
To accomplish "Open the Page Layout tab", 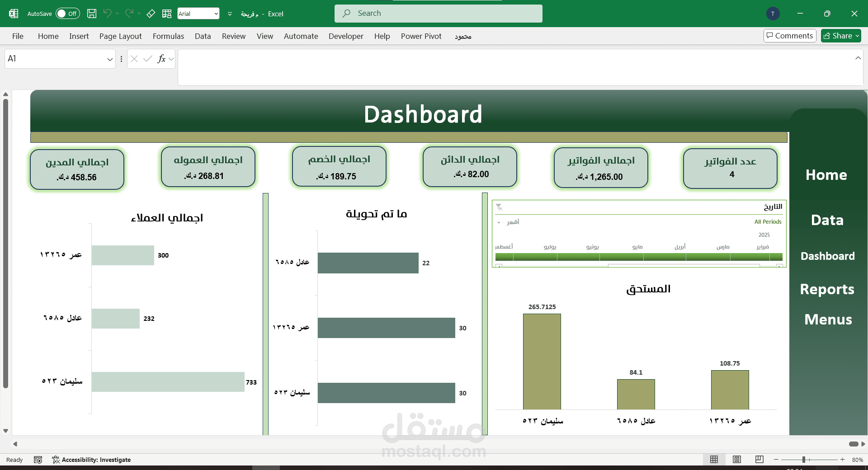I will pyautogui.click(x=120, y=36).
